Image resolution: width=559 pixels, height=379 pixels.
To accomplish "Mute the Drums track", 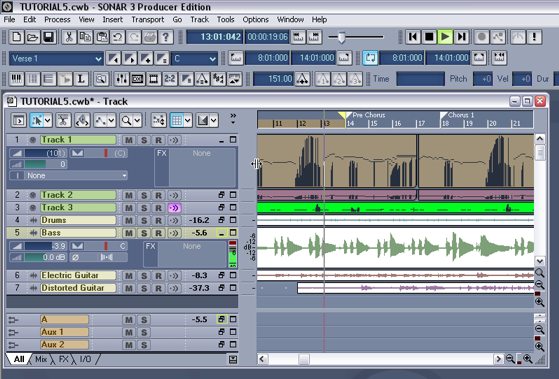I will click(x=129, y=220).
